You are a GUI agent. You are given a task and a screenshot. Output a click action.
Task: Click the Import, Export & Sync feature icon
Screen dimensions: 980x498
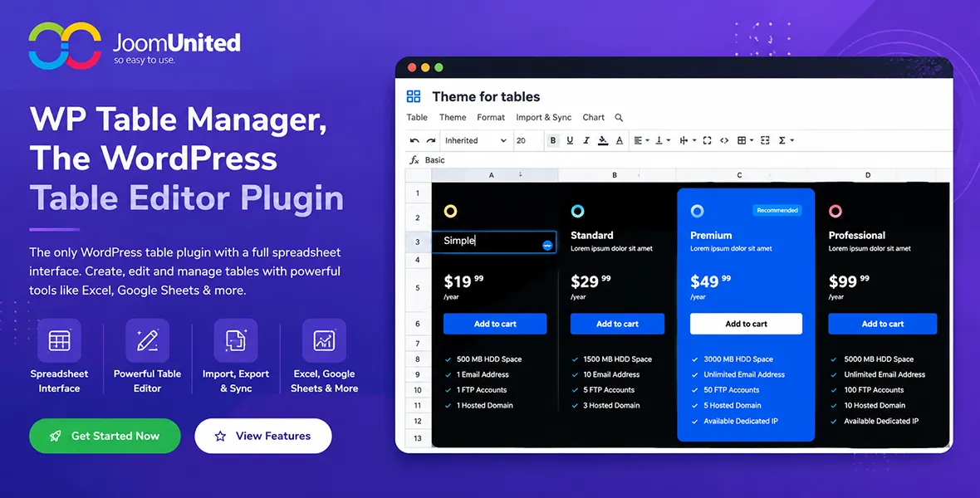[236, 340]
